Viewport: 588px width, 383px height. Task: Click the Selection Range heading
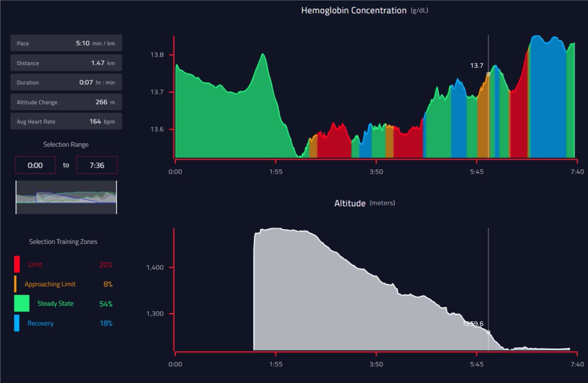click(66, 144)
